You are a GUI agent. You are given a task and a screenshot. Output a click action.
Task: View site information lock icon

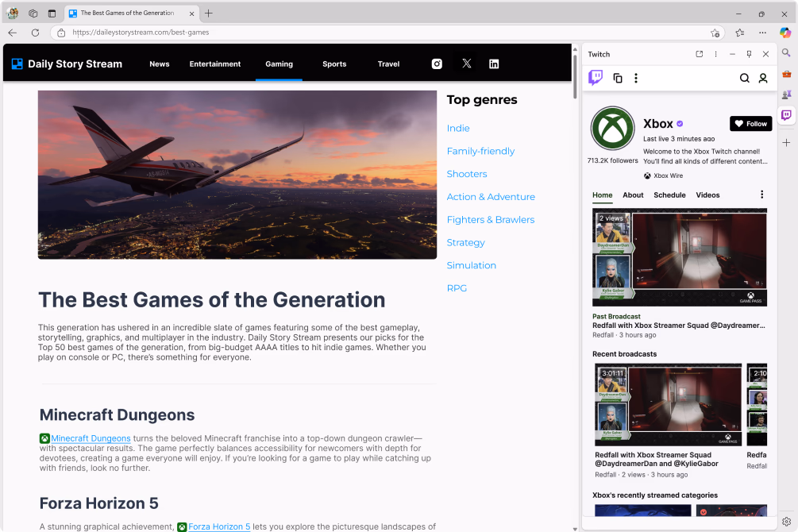(x=61, y=33)
